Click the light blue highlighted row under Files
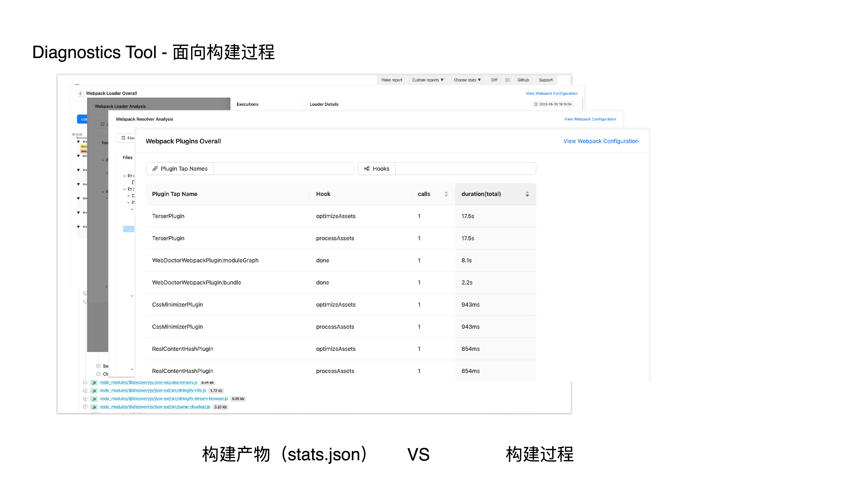This screenshot has width=868, height=488. point(129,229)
